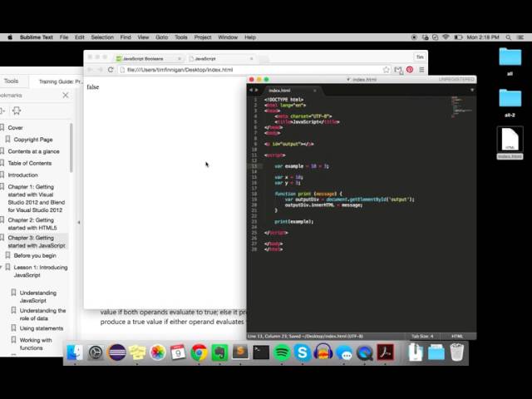Open Tab Size selector in status bar
Viewport: 532px width, 399px height.
point(422,336)
